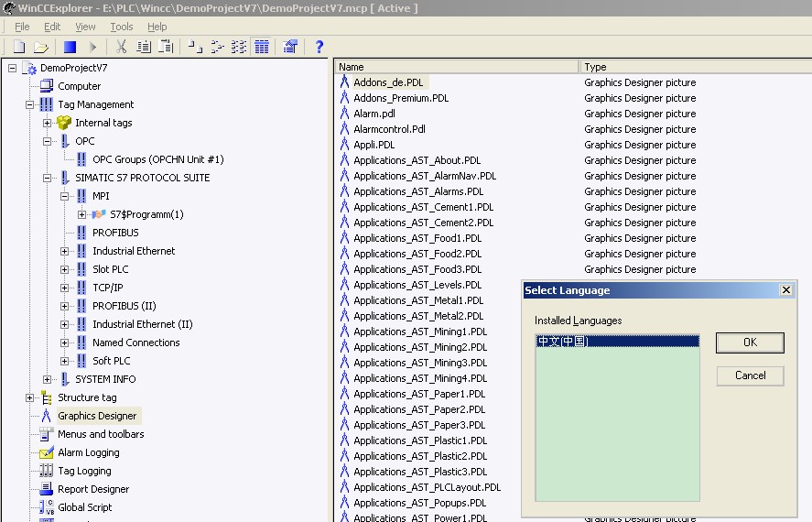Expand the Industrial Ethernet channel unit
This screenshot has height=522, width=812.
click(65, 251)
